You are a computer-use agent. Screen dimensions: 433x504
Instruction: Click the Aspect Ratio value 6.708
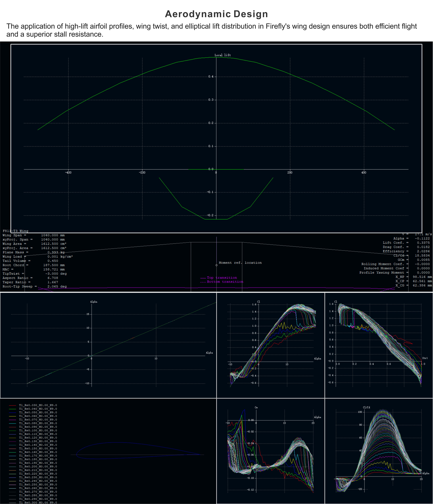(53, 278)
